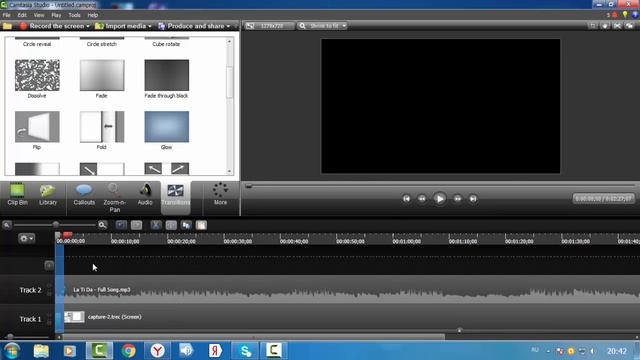Click the step forward (fast-forward) button
Image resolution: width=640 pixels, height=360 pixels.
[x=458, y=199]
